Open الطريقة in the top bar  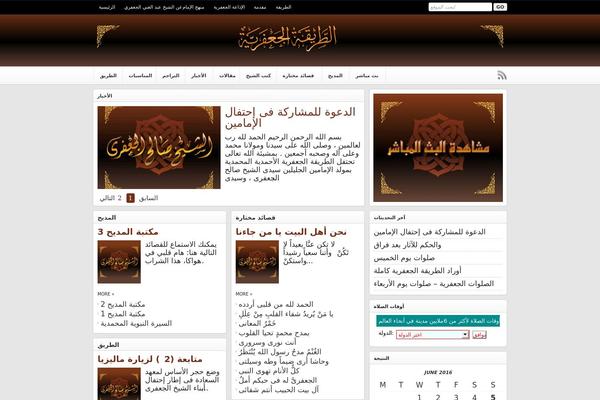pos(283,7)
